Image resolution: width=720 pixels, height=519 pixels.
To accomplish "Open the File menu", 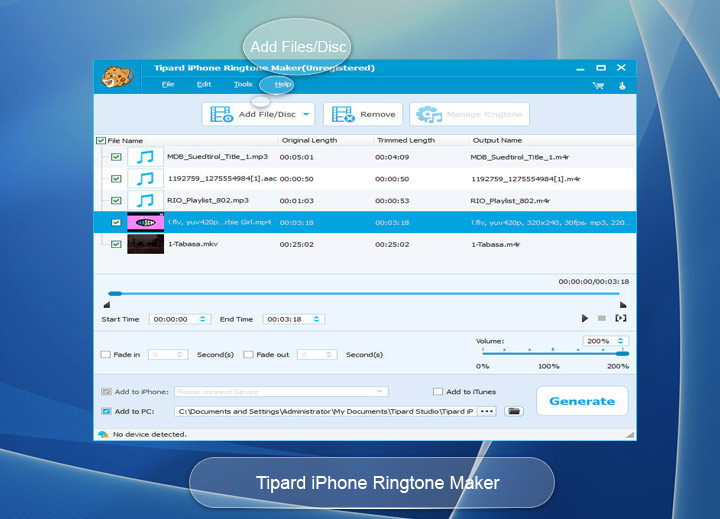I will [168, 85].
